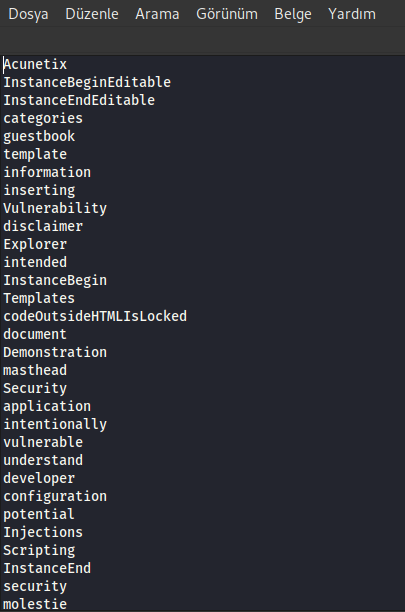This screenshot has width=405, height=612.
Task: Click the word InstanceBeginEditable
Action: point(87,82)
